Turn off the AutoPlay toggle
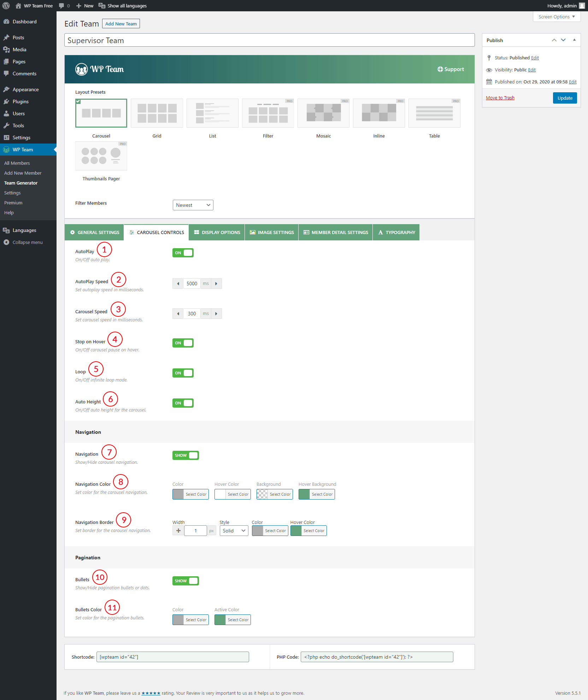Viewport: 588px width, 700px height. pos(183,253)
